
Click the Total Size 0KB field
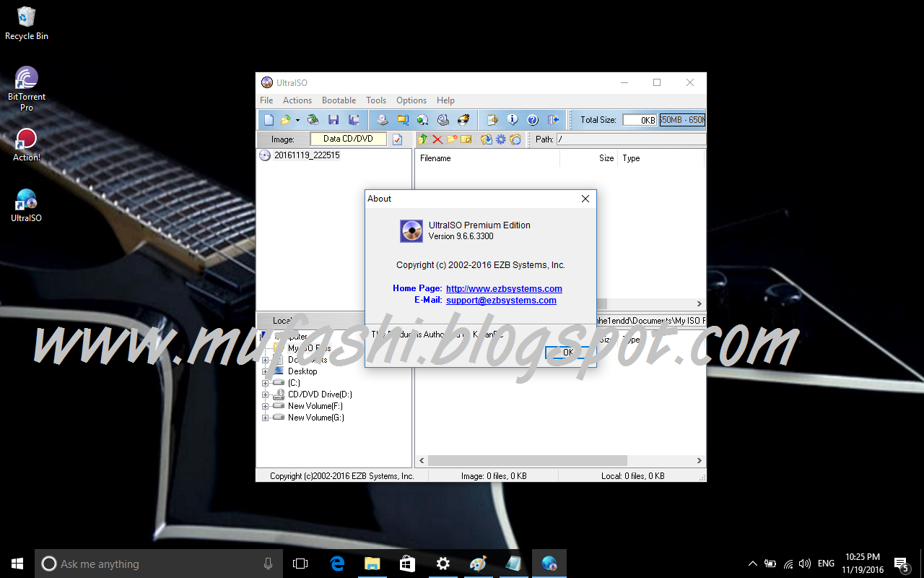coord(640,120)
